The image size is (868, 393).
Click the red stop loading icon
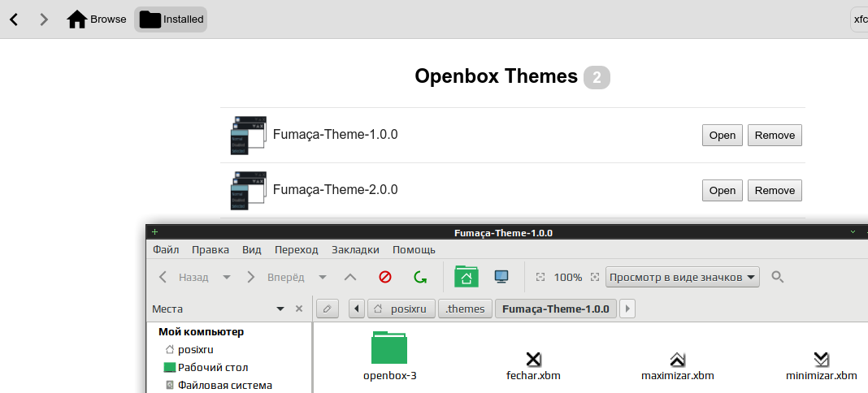[x=385, y=277]
